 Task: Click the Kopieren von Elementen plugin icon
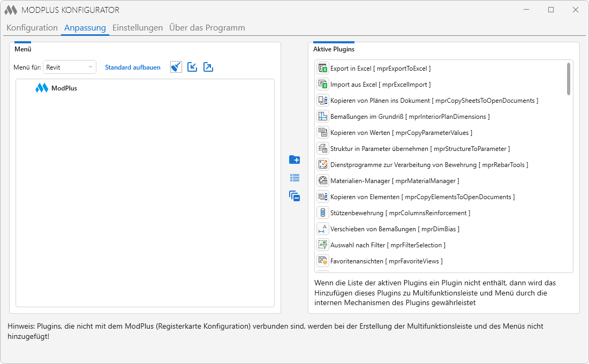point(323,197)
